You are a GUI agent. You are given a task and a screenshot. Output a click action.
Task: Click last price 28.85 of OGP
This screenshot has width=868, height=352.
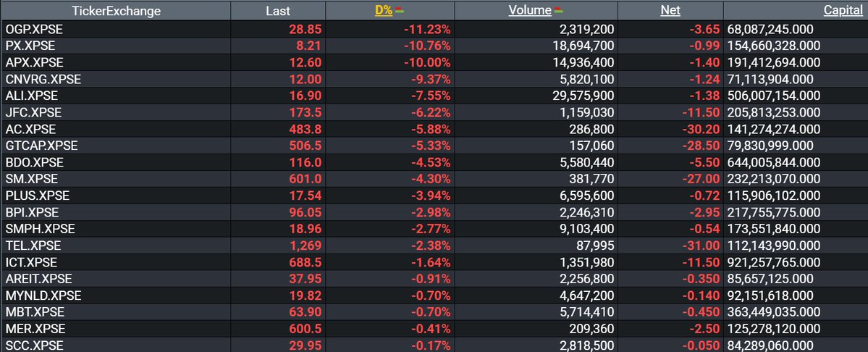point(305,29)
